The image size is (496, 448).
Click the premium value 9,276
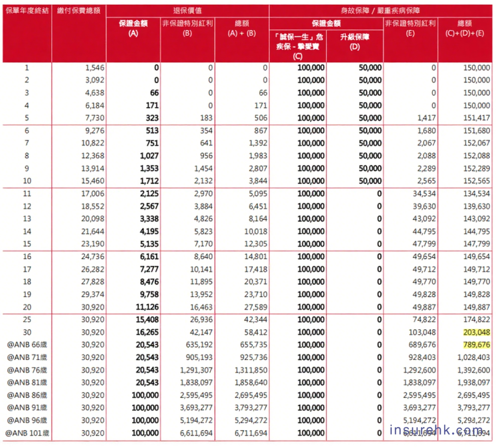click(x=94, y=131)
